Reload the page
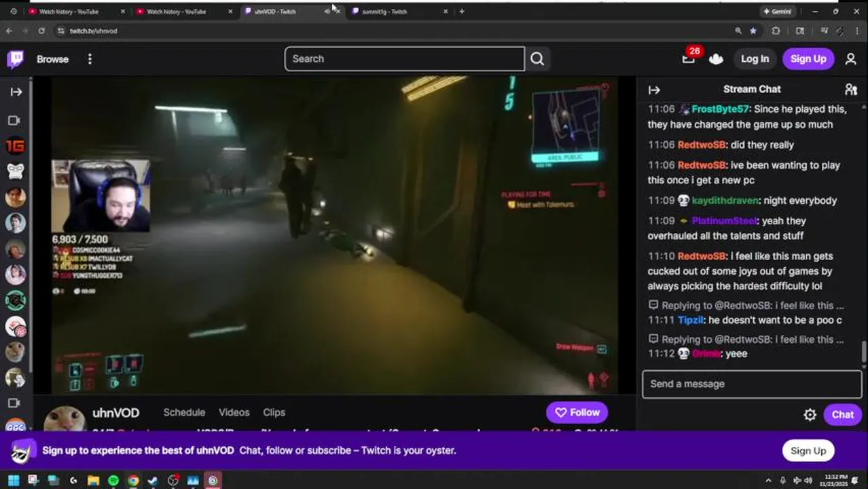 [41, 31]
